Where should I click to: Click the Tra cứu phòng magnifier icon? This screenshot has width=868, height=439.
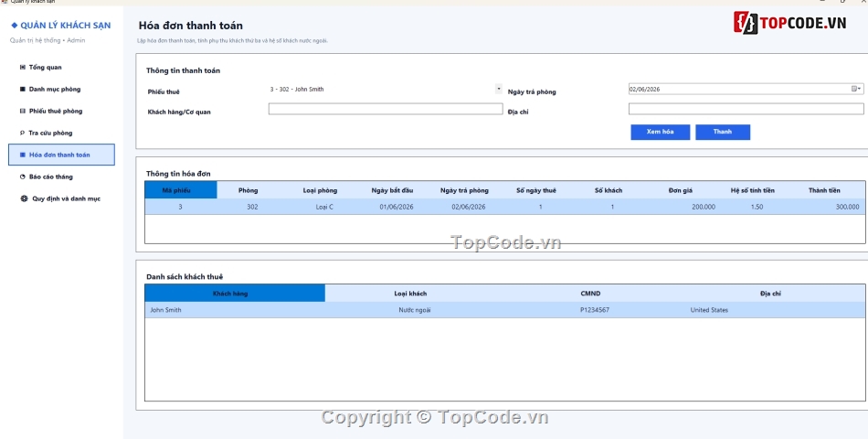[x=22, y=133]
